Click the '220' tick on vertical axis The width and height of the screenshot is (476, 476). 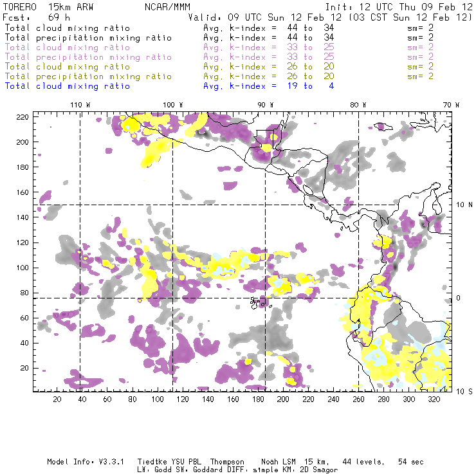pos(23,117)
